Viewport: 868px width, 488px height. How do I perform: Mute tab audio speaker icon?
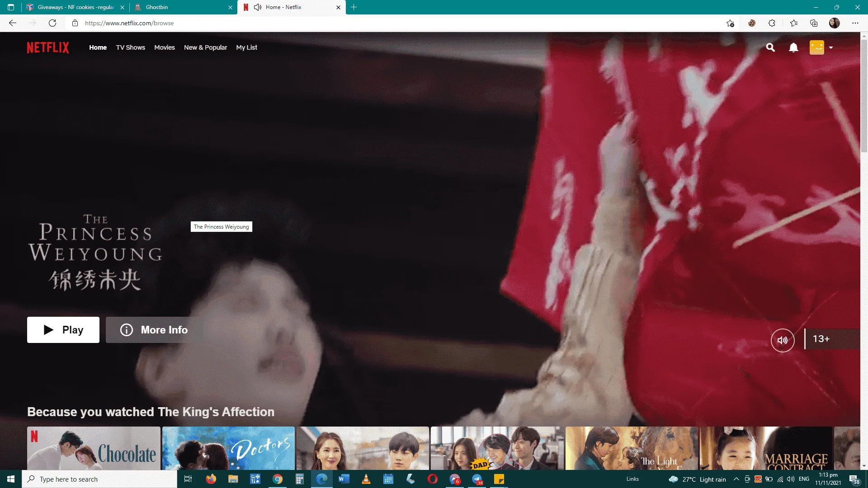[x=258, y=7]
